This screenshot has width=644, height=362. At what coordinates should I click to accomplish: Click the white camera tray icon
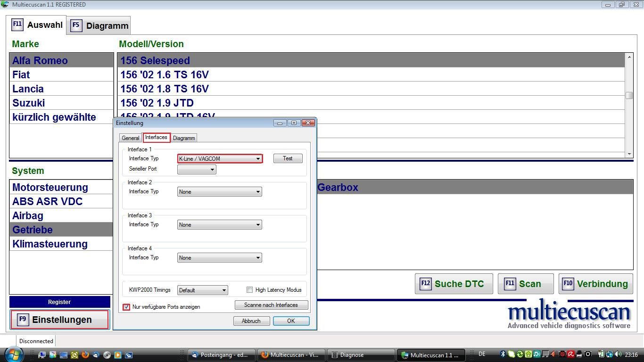588,354
